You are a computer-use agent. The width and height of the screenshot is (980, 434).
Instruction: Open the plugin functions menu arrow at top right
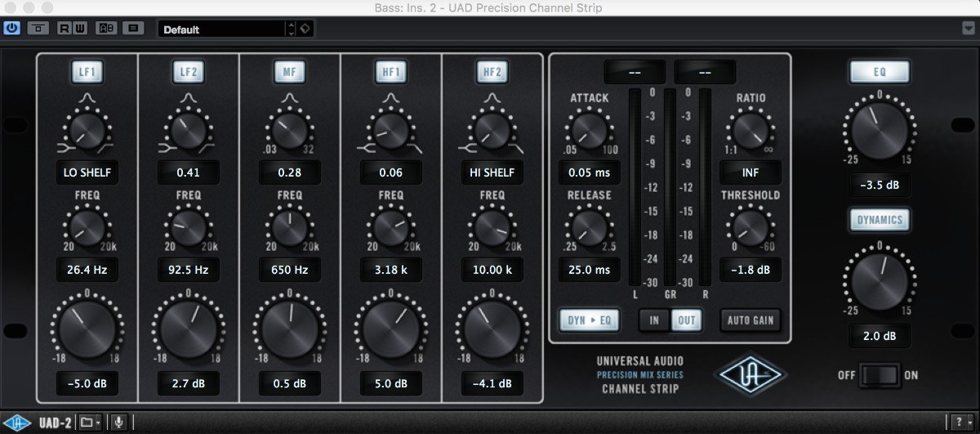(969, 29)
